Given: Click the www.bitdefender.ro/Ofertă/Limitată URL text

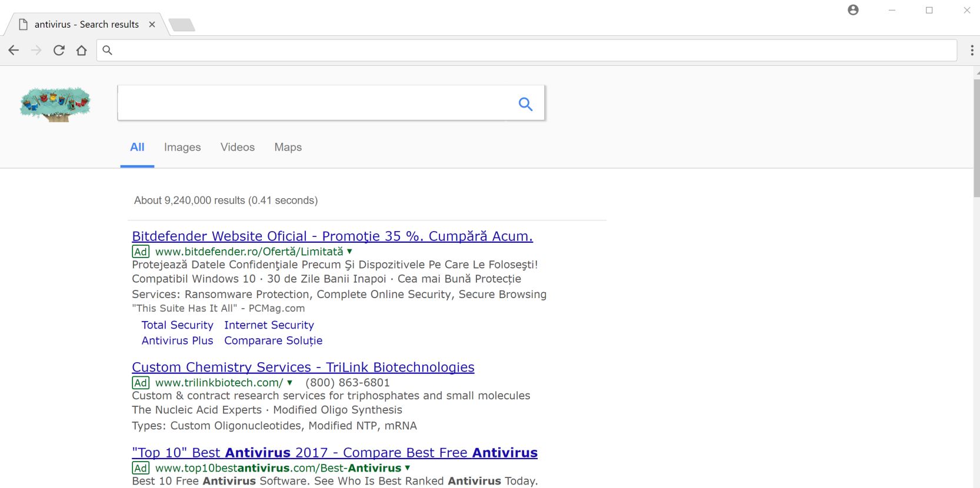Looking at the screenshot, I should tap(249, 252).
